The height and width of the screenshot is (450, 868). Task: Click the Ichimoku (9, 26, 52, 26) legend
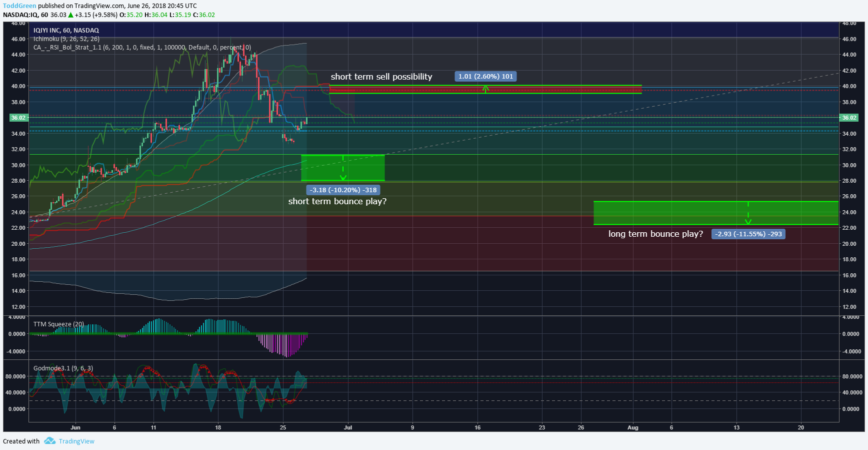point(66,39)
